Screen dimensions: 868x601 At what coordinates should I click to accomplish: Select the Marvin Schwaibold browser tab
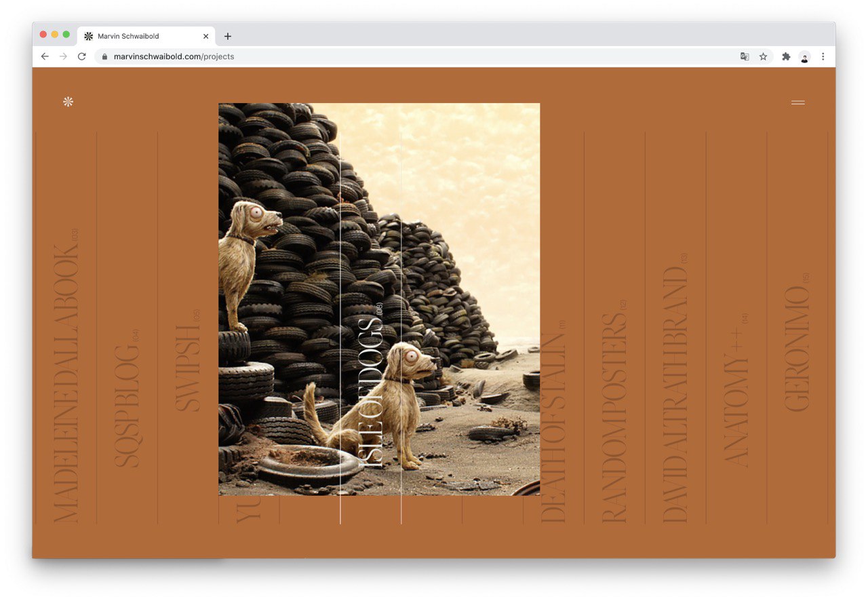point(146,36)
